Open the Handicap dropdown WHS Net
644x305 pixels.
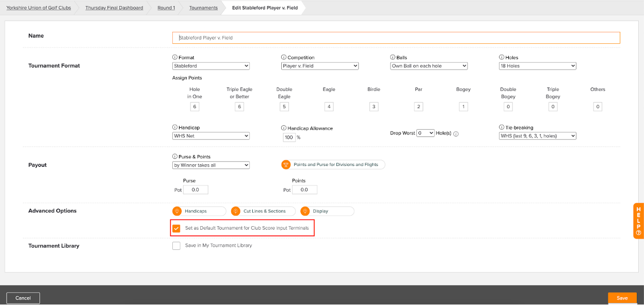click(x=211, y=136)
